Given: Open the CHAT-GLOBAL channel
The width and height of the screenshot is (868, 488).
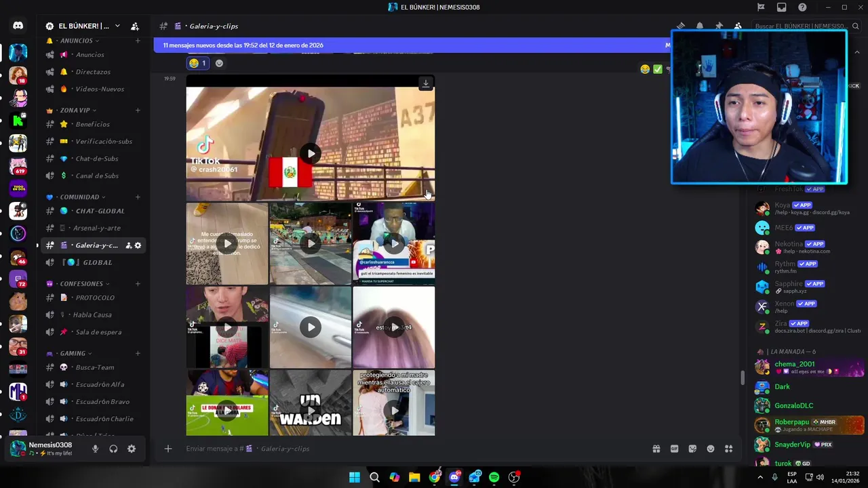Looking at the screenshot, I should pyautogui.click(x=94, y=211).
